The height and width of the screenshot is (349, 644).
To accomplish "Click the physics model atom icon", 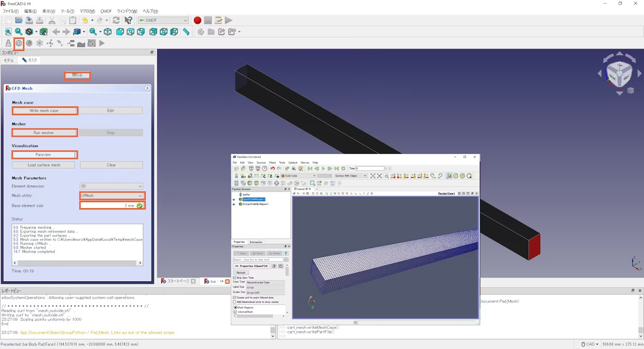I will (40, 43).
